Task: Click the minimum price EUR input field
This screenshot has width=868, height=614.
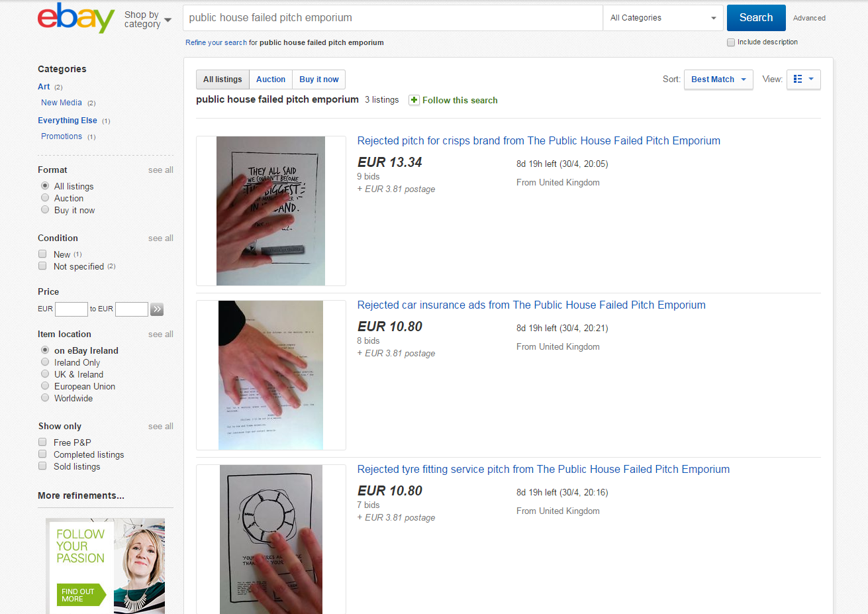Action: pos(72,309)
